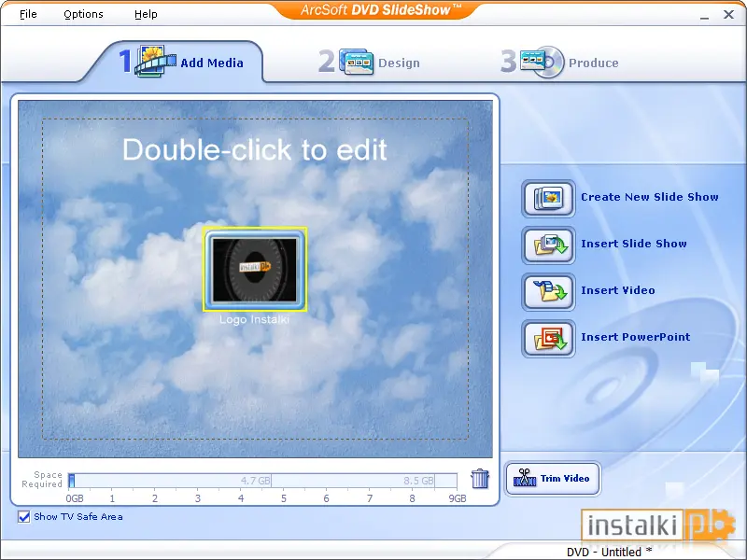Click the trash can delete icon

click(x=480, y=479)
